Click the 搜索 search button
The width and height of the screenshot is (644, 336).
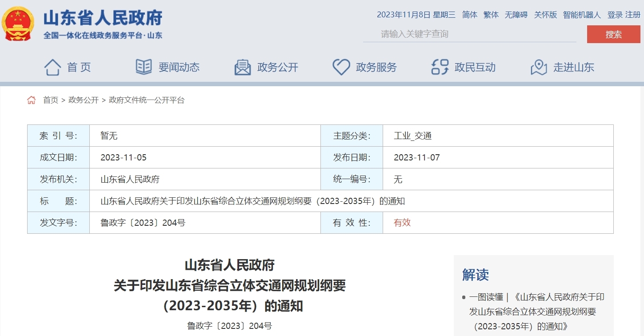point(614,34)
